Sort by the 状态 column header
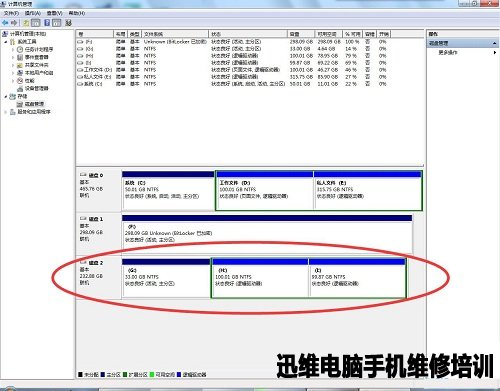 [x=248, y=34]
